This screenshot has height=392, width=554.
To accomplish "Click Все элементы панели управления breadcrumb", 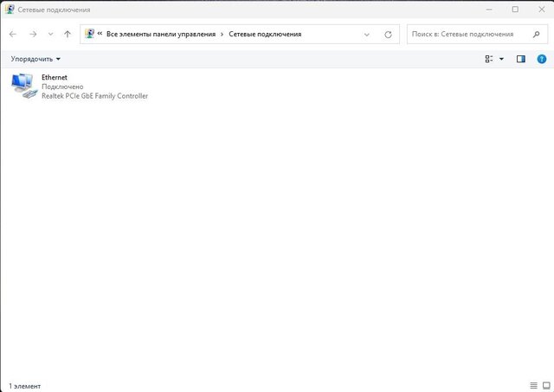I will point(161,35).
